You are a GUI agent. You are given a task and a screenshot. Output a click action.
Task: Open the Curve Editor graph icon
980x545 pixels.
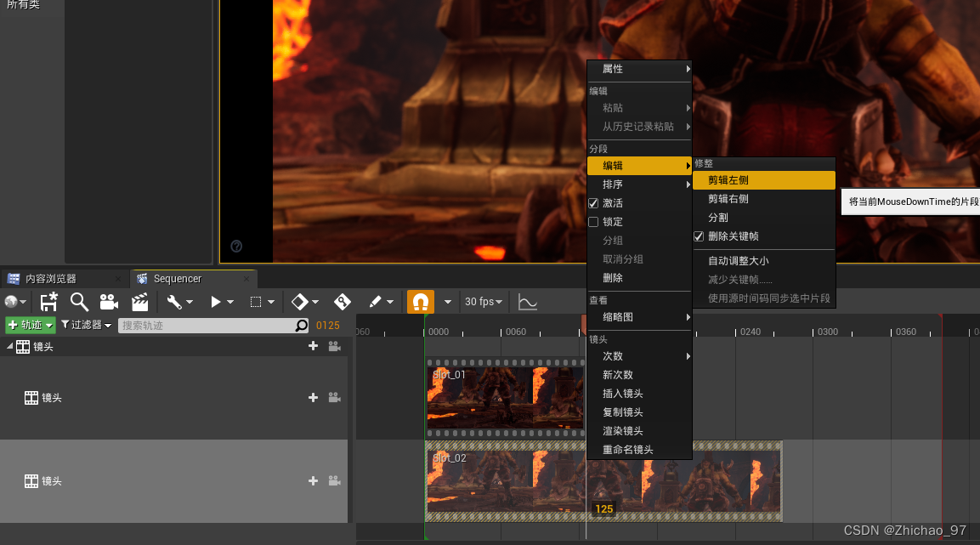click(528, 302)
